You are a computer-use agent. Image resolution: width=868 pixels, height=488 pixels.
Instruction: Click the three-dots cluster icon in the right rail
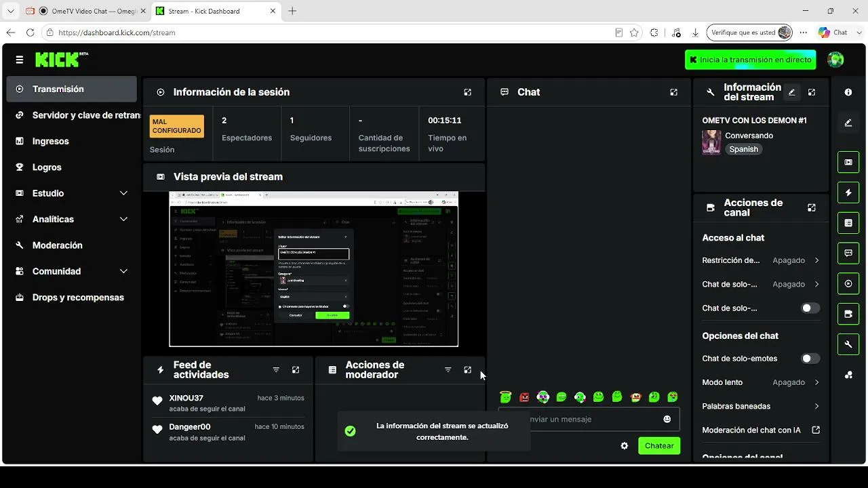point(848,375)
